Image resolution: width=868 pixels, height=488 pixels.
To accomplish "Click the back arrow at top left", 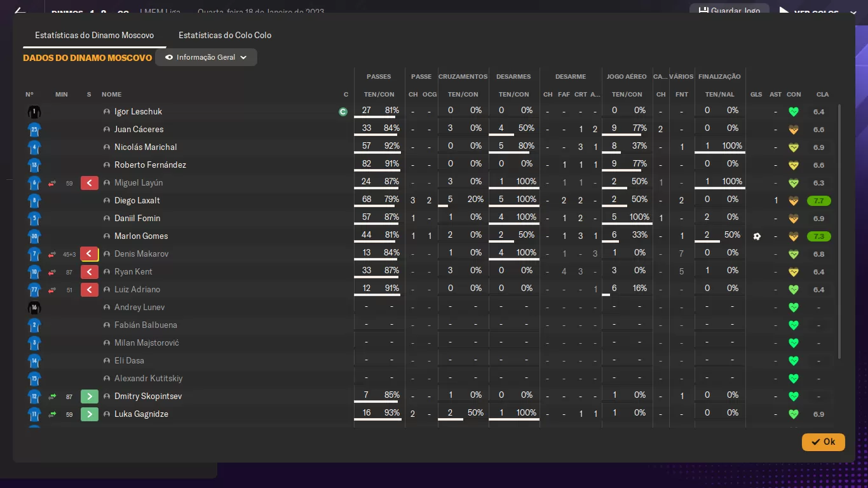I will 20,11.
